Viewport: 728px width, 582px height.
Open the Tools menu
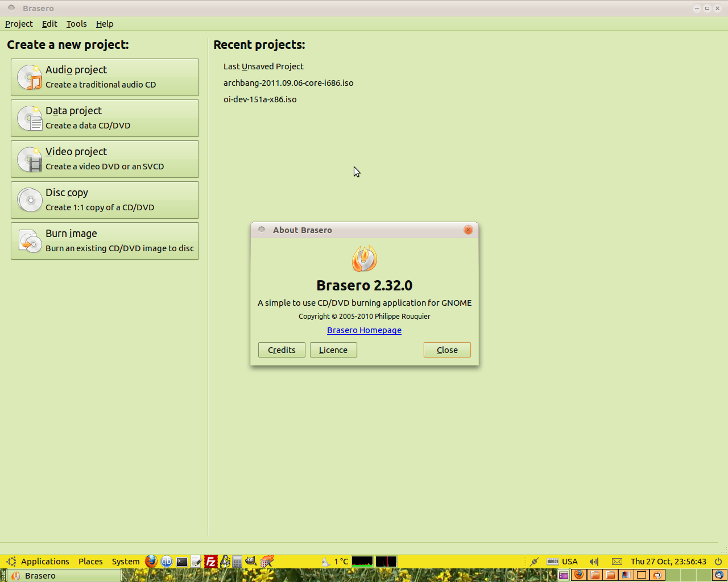(76, 24)
